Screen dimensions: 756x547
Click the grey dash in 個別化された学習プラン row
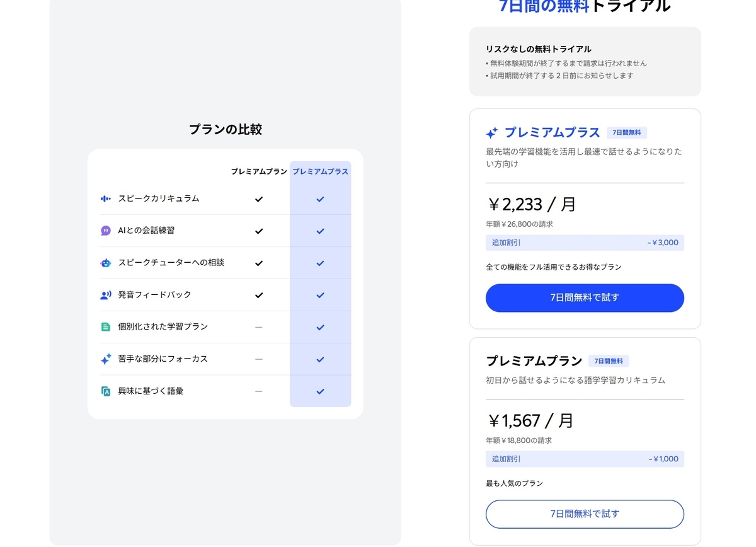(x=258, y=327)
